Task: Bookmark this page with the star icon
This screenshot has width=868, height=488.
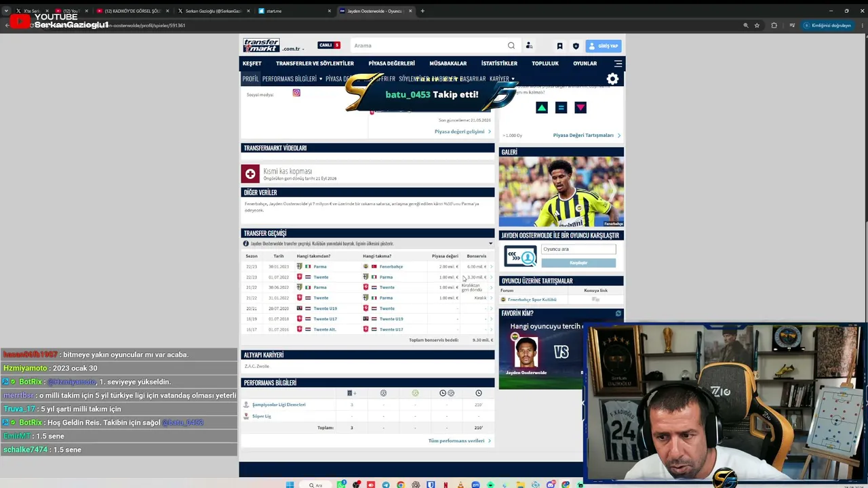Action: [757, 25]
